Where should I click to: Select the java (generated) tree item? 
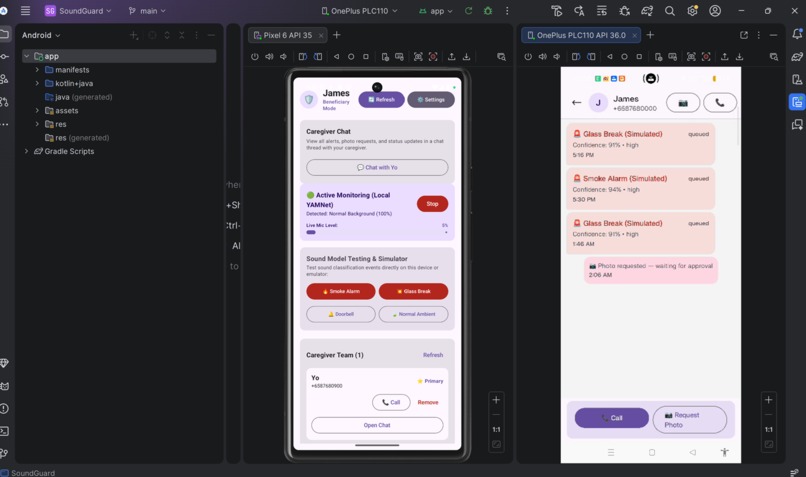point(79,97)
